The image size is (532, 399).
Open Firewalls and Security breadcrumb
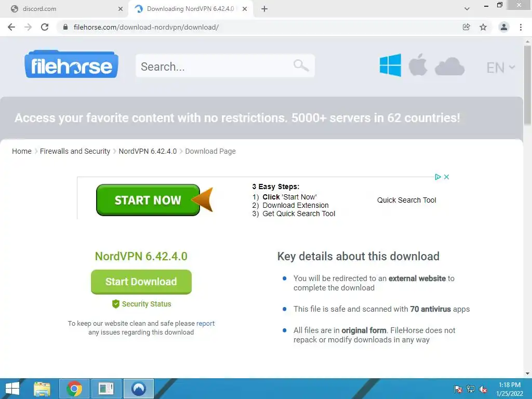75,151
